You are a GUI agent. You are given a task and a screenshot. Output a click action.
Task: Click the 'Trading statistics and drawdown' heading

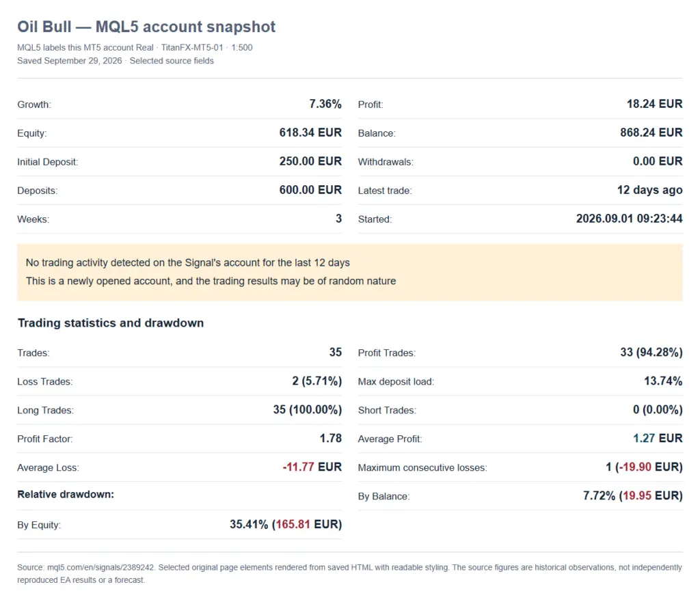[111, 323]
